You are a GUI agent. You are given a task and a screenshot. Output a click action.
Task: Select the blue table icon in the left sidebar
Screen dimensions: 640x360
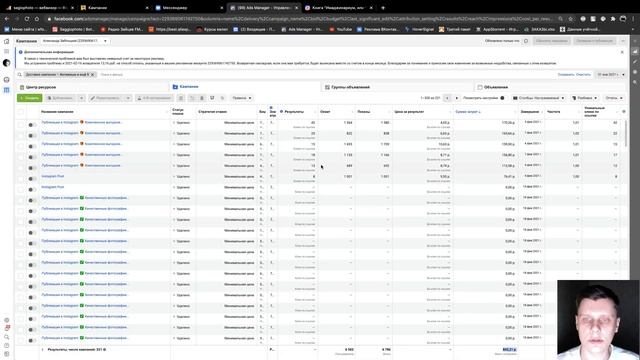[x=7, y=90]
